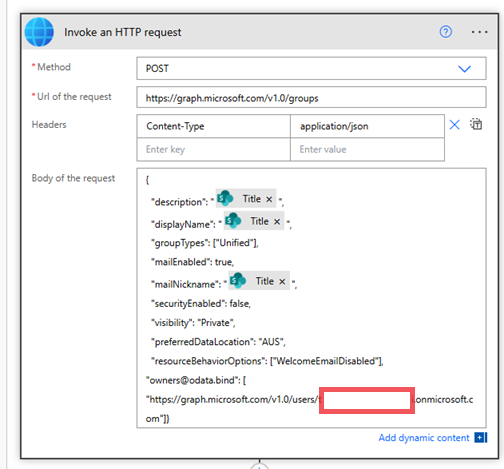Expand the Method dropdown chevron
The height and width of the screenshot is (469, 504).
pos(464,69)
